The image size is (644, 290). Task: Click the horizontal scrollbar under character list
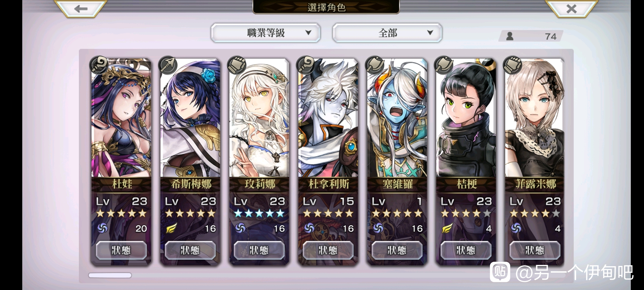pyautogui.click(x=110, y=275)
